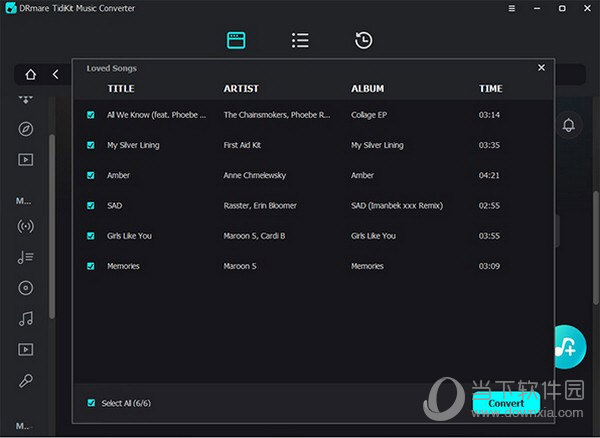Open the radio broadcast sidebar icon
Screen dimensions: 600x438
click(x=25, y=226)
